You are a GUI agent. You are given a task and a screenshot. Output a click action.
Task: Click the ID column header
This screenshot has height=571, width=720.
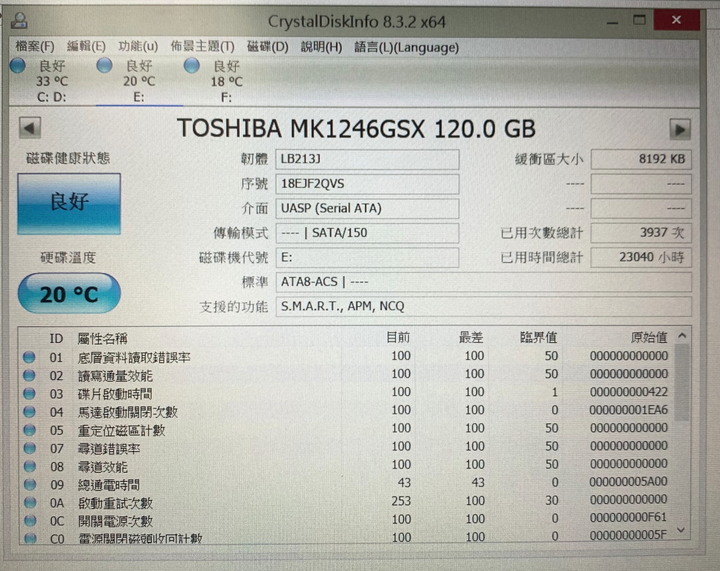pyautogui.click(x=56, y=339)
